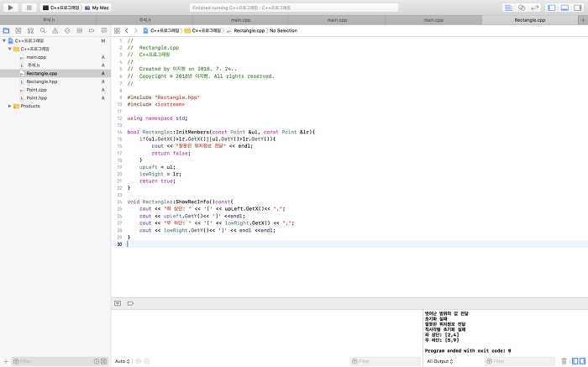Choose the My Mac run destination
Screen dimensions: 588x367
pyautogui.click(x=97, y=8)
